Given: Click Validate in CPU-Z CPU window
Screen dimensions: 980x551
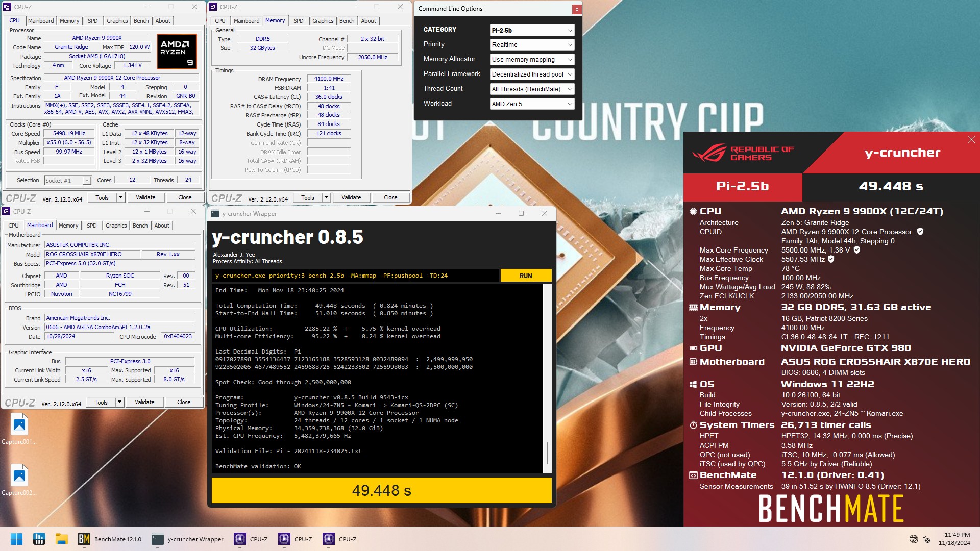Looking at the screenshot, I should click(x=145, y=197).
